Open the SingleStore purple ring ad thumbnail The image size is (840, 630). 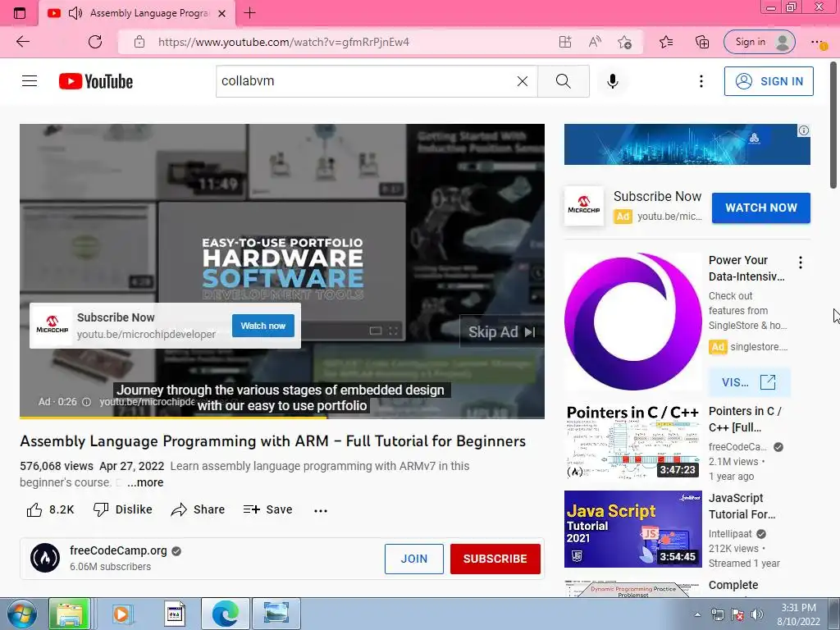632,322
